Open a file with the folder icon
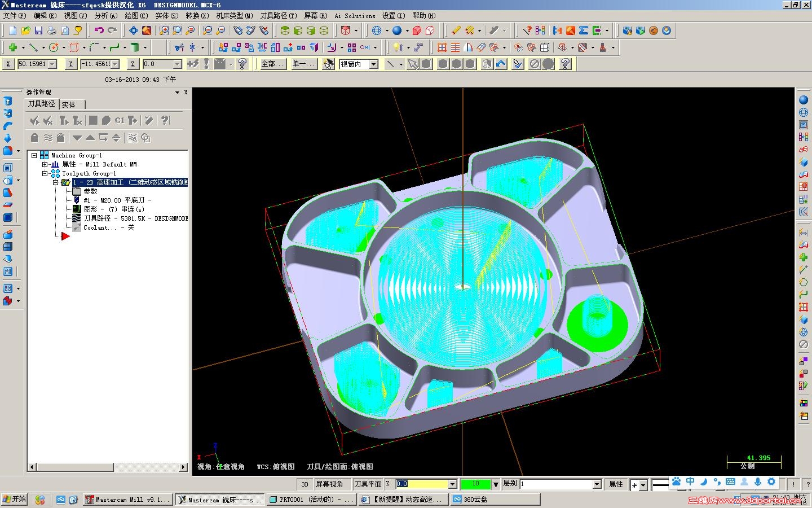Image resolution: width=812 pixels, height=508 pixels. tap(25, 30)
